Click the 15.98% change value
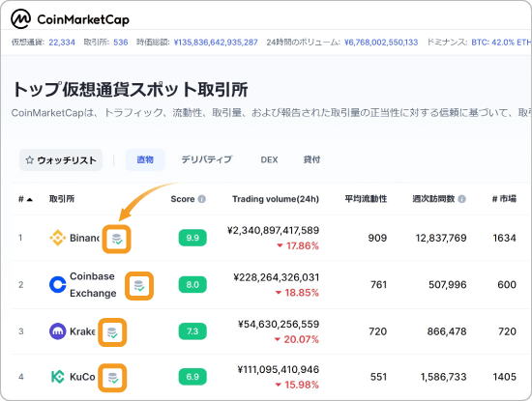Viewport: 532px width, 401px height. [x=301, y=385]
